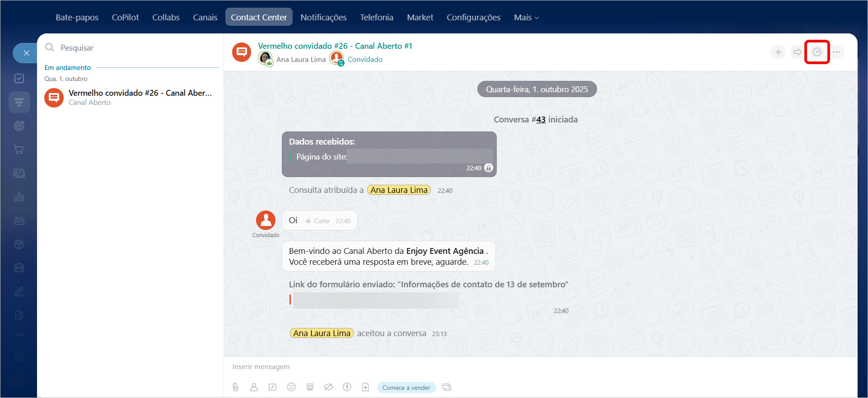Click the tasks checkbox icon in left sidebar
The width and height of the screenshot is (868, 398).
19,79
